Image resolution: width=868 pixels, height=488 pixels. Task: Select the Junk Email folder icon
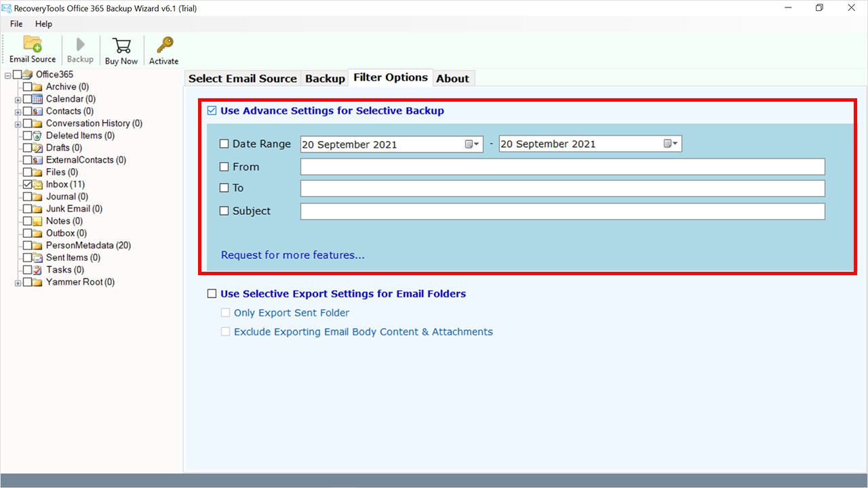[x=38, y=209]
